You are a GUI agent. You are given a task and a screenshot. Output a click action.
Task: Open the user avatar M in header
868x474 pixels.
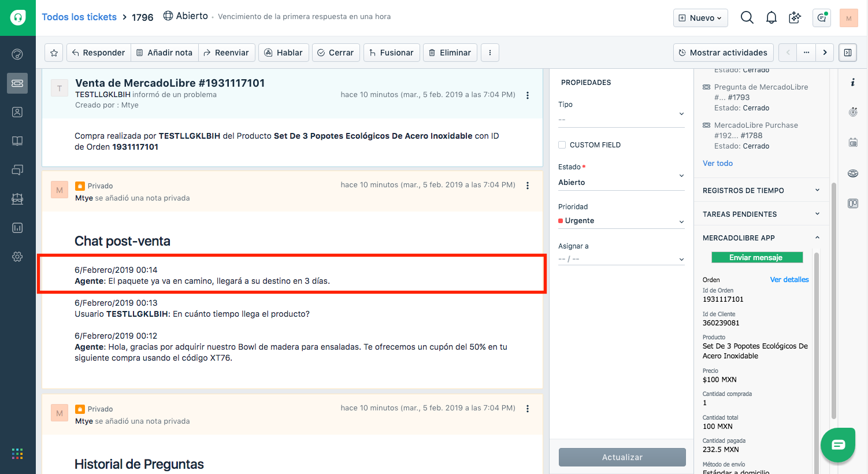pyautogui.click(x=849, y=18)
